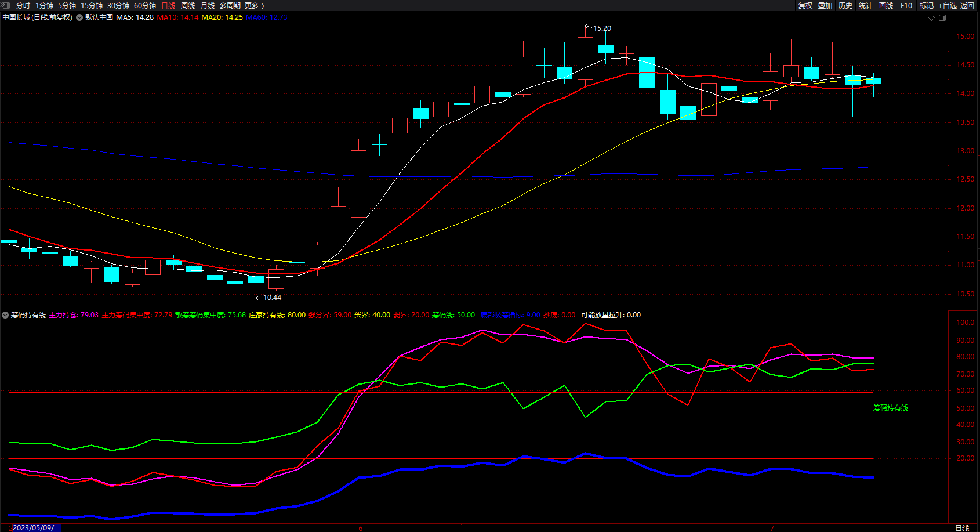Open the 历史 history button

[x=845, y=6]
